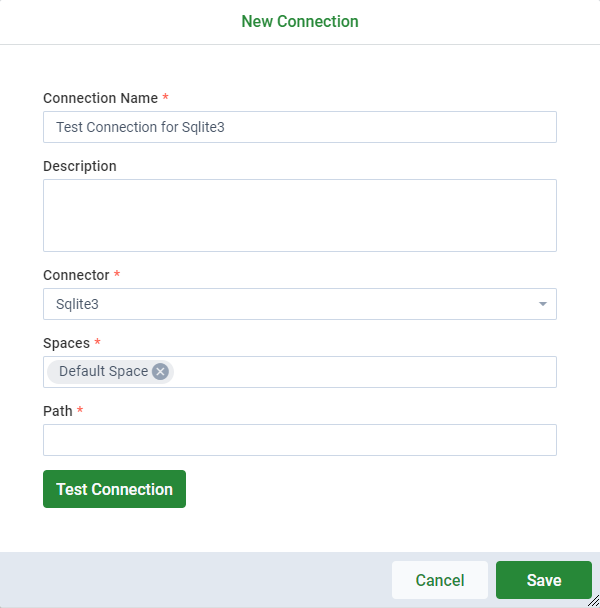Focus the Connection Name text field

point(300,127)
